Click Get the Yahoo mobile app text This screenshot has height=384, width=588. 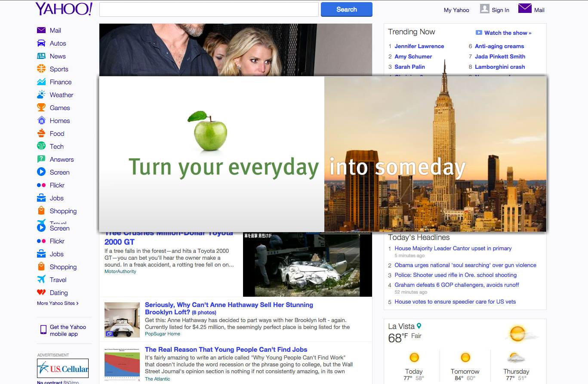coord(68,330)
